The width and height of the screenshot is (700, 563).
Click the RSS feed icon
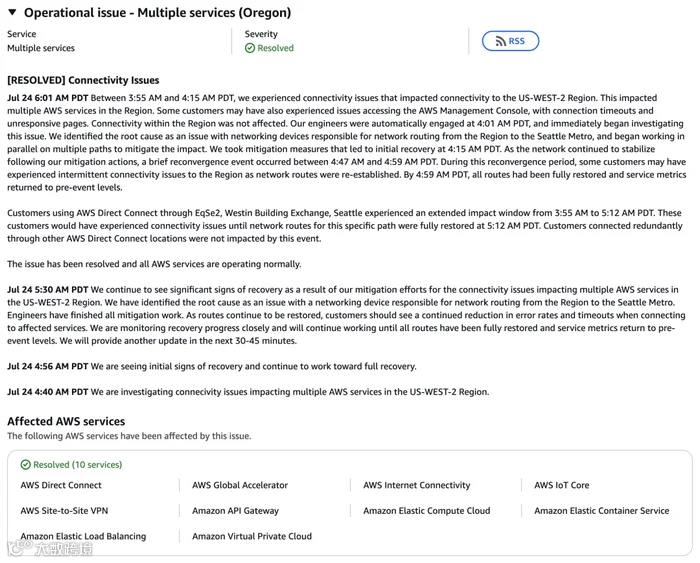click(500, 41)
